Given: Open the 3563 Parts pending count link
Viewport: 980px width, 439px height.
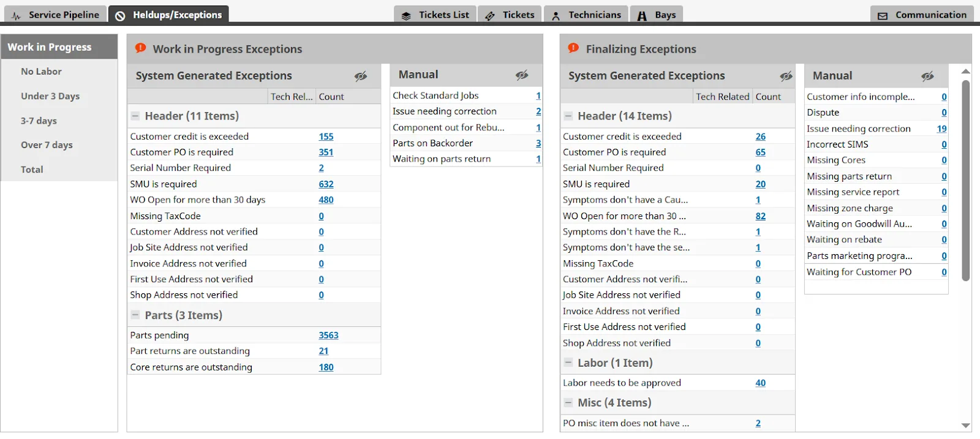Looking at the screenshot, I should (328, 336).
